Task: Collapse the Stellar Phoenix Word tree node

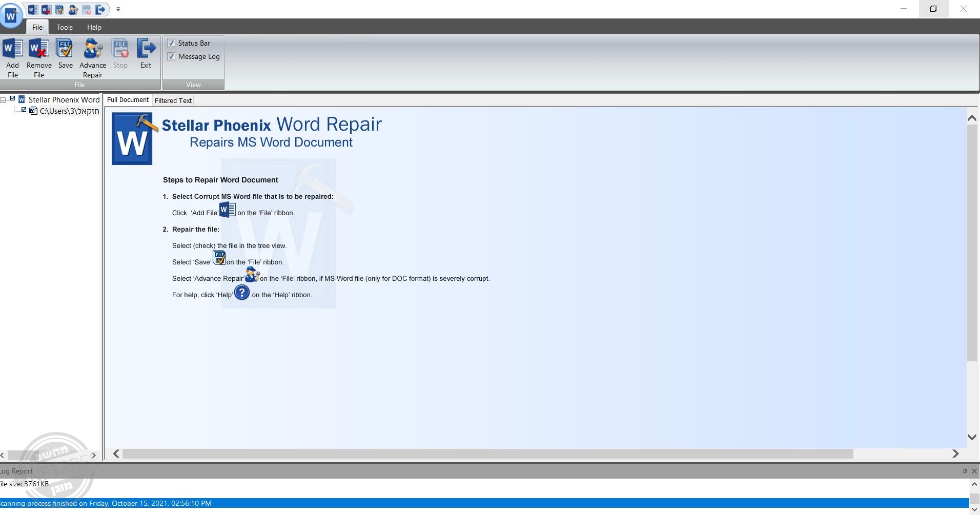Action: tap(3, 100)
